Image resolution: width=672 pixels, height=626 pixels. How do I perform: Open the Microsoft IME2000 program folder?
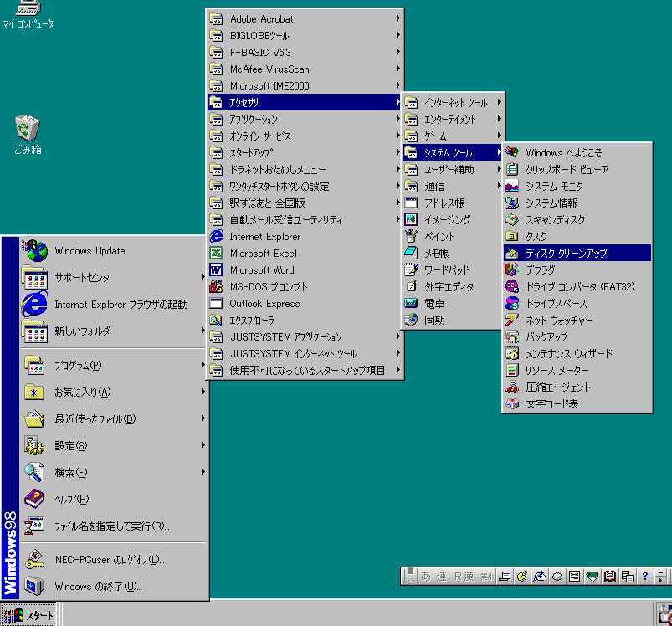[x=305, y=85]
